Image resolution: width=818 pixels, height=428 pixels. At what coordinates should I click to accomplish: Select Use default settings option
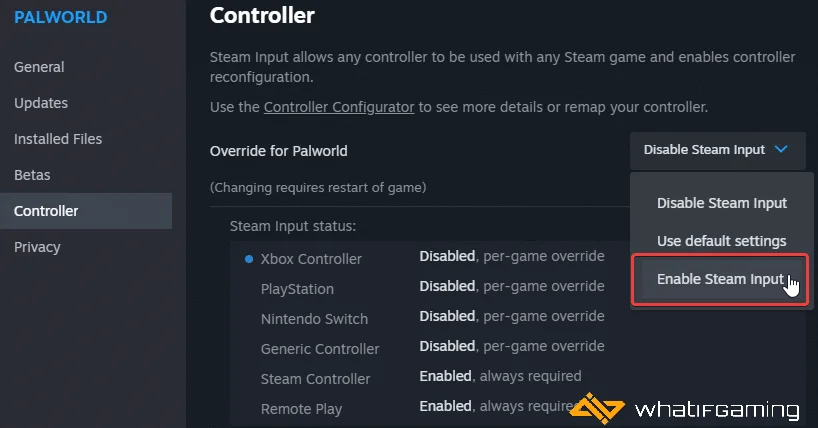point(721,241)
